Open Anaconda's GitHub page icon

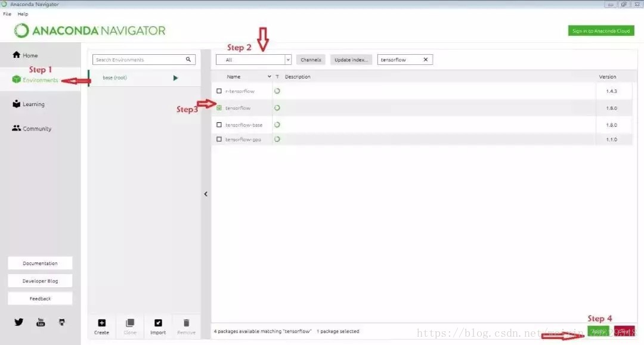coord(61,322)
